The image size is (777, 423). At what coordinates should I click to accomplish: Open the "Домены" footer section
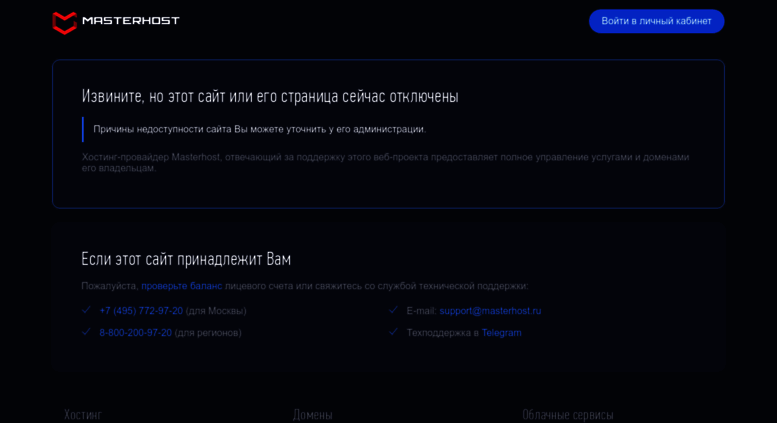[x=313, y=415]
